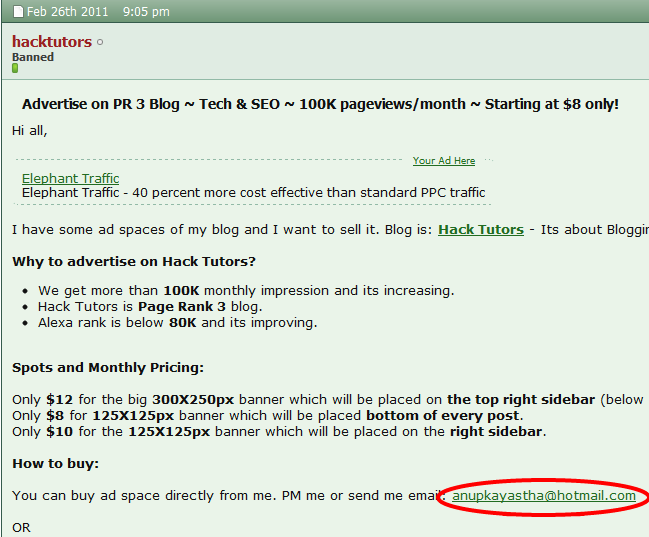Click the post document icon beside the date

(18, 12)
